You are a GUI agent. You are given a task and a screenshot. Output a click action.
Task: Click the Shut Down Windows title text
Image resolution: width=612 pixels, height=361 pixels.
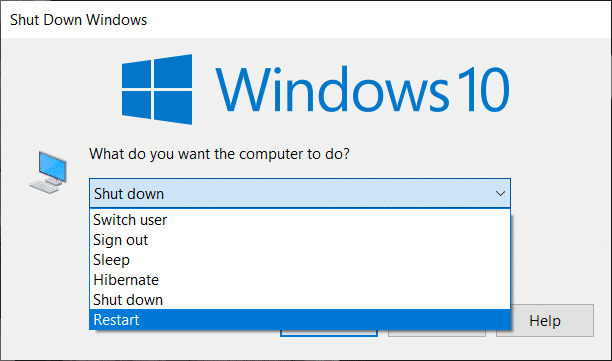coord(78,20)
